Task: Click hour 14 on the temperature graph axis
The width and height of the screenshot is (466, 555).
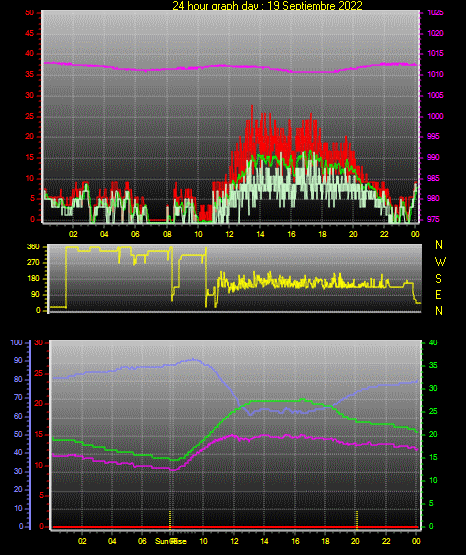Action: click(265, 541)
